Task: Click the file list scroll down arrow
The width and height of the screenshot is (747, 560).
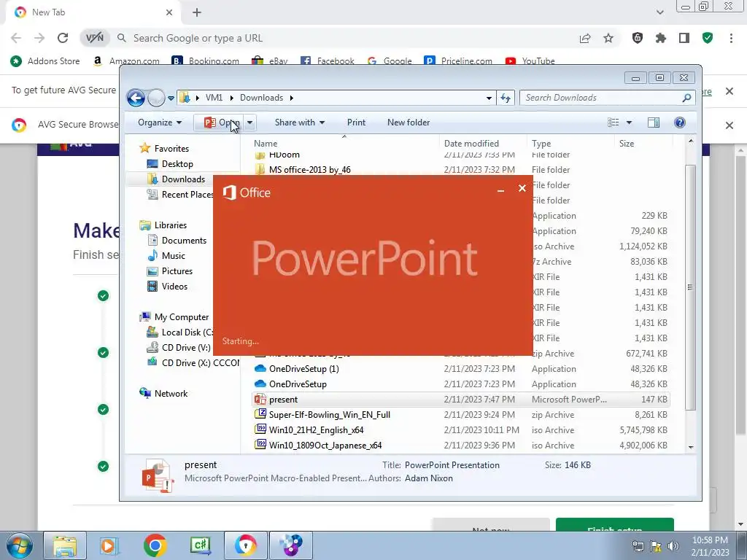Action: click(x=691, y=448)
